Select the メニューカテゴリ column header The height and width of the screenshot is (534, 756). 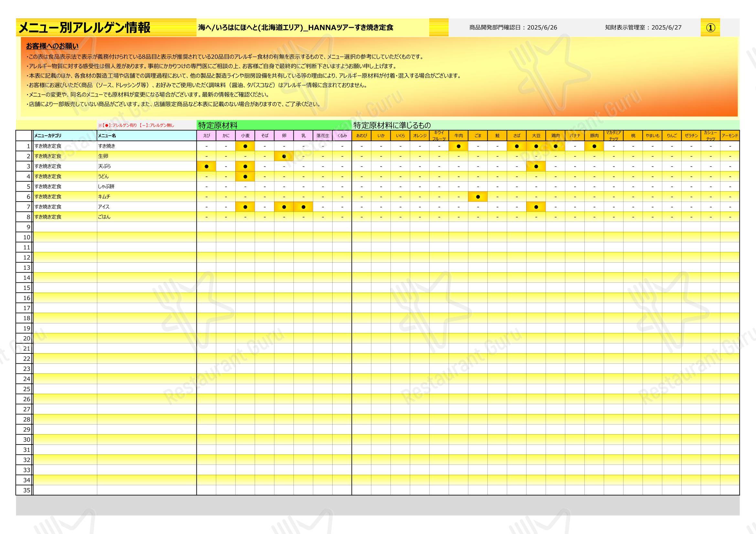coord(65,136)
